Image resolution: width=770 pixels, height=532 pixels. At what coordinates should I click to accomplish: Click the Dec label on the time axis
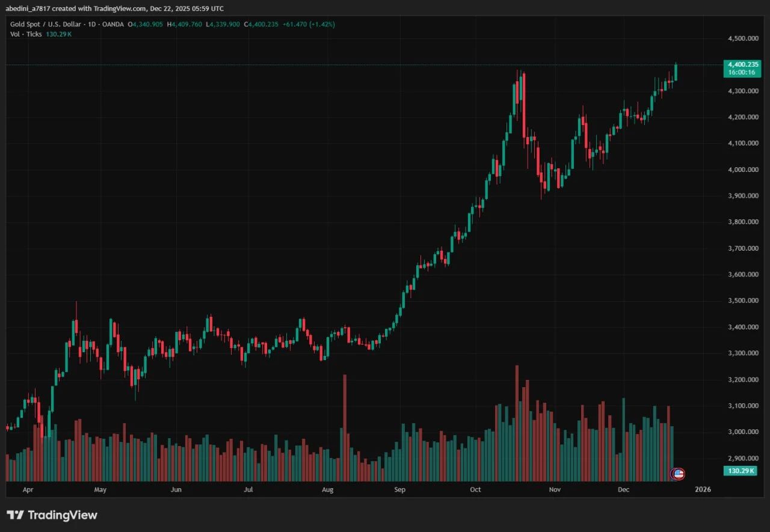coord(624,489)
